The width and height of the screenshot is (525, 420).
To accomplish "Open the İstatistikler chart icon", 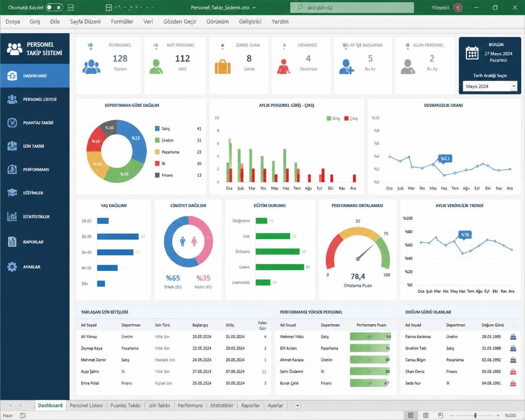I will (x=12, y=216).
